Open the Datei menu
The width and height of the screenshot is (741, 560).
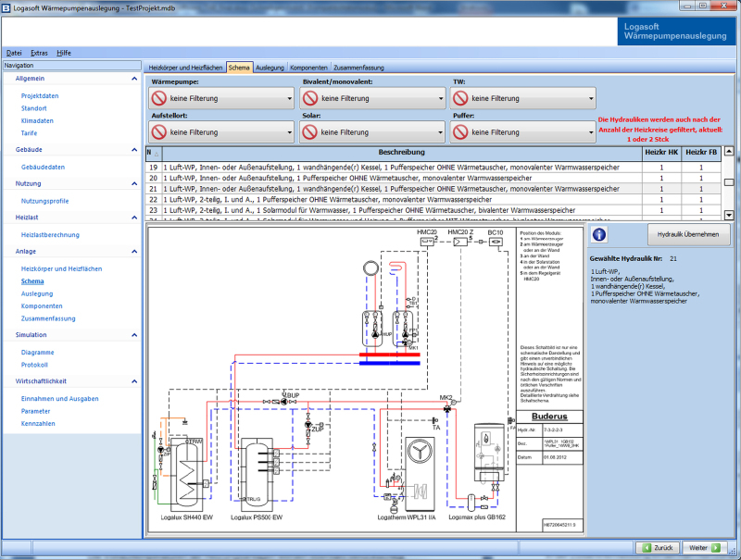[14, 53]
